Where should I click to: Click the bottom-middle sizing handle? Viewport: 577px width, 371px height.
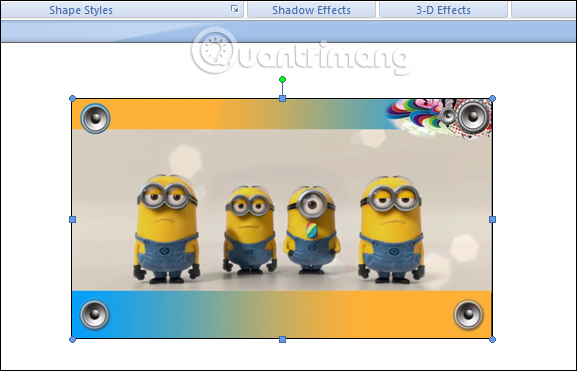pos(282,339)
